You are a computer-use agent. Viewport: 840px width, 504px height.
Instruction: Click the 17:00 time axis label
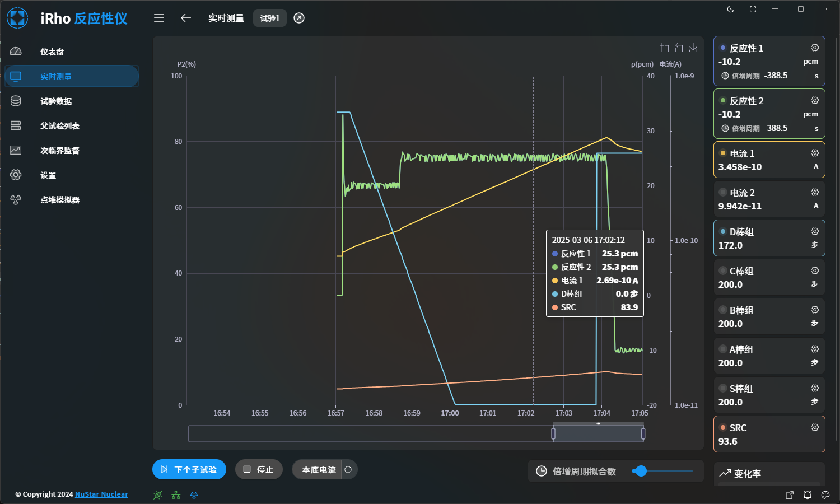click(450, 413)
